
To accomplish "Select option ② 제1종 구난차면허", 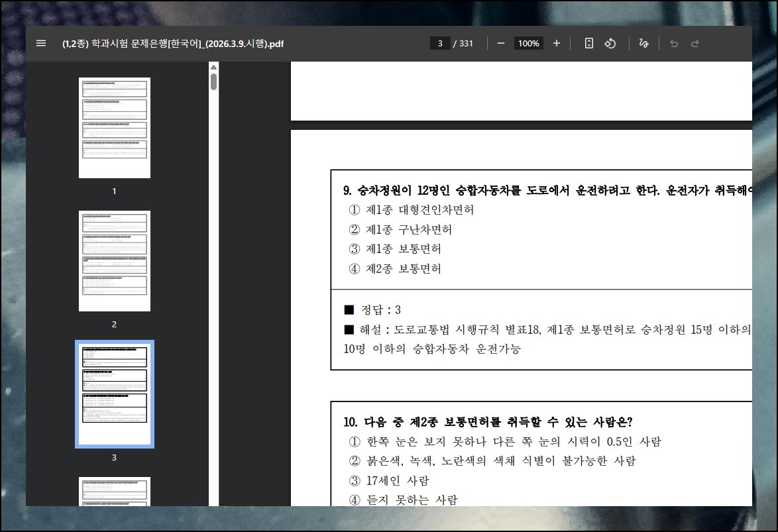I will pos(400,230).
